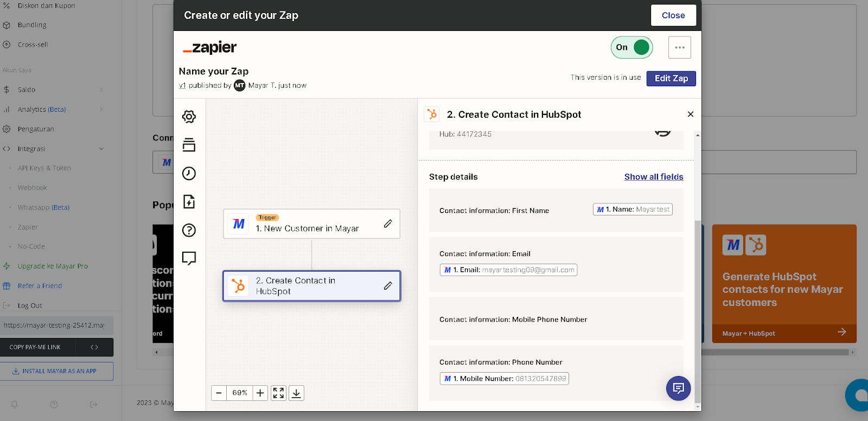Open the three-dots Zap menu

point(680,47)
